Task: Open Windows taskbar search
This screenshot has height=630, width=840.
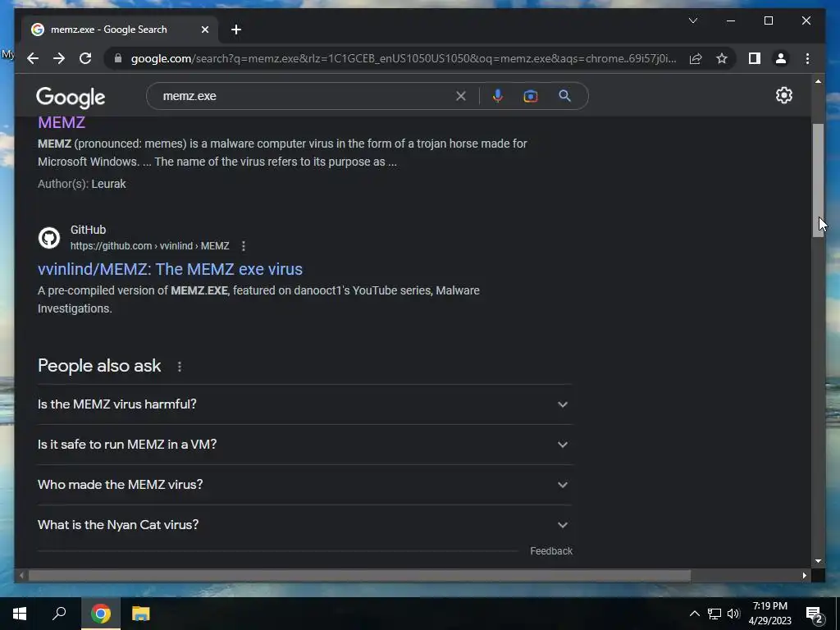Action: (59, 614)
